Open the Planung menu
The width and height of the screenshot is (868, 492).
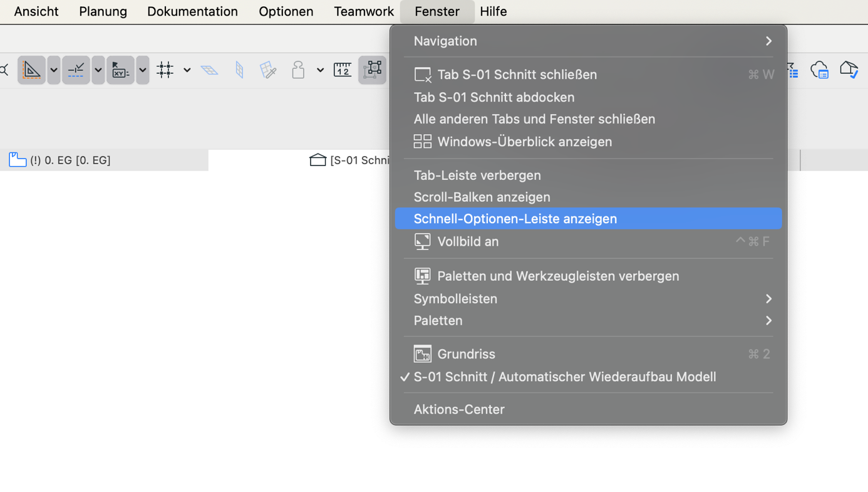(x=103, y=11)
